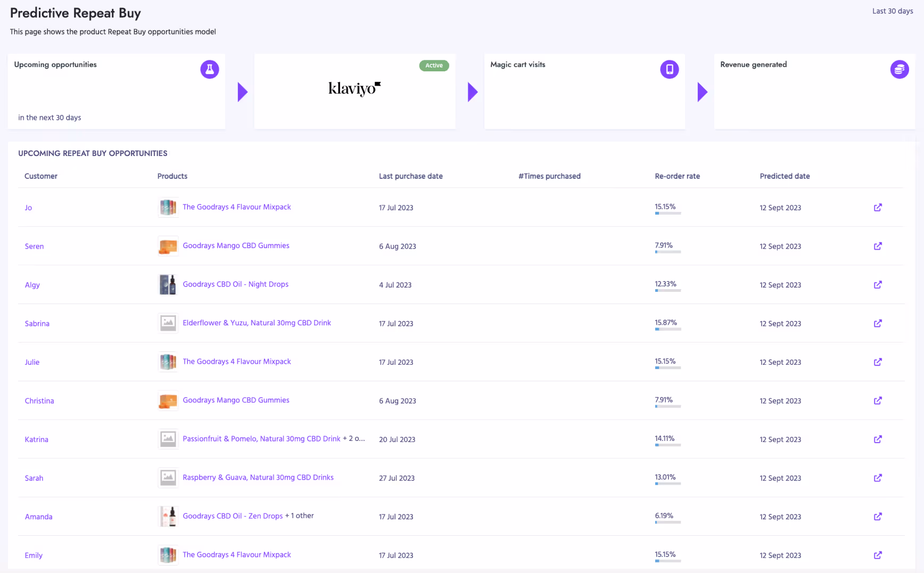This screenshot has width=924, height=573.
Task: Click Mango Gummies thumbnail in Christina's row
Action: point(168,400)
